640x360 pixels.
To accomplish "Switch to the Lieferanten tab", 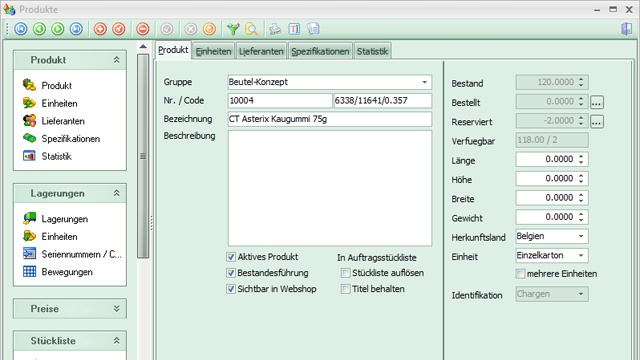I will pos(261,51).
